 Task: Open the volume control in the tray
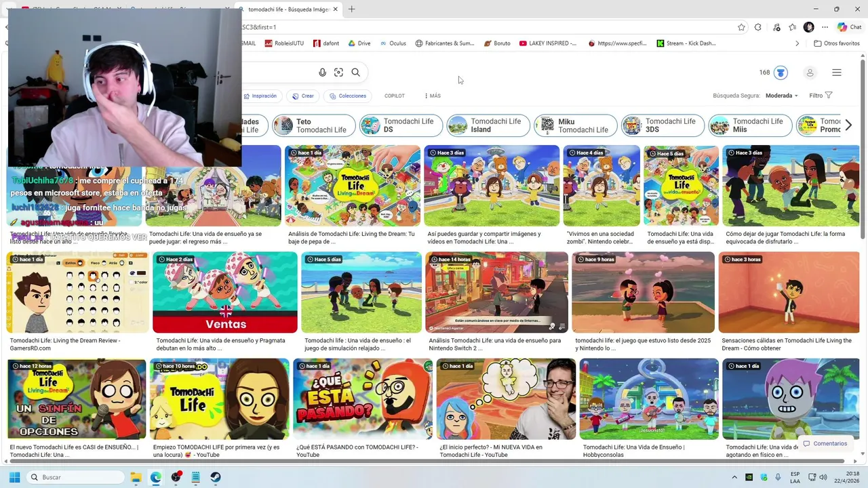click(x=824, y=477)
